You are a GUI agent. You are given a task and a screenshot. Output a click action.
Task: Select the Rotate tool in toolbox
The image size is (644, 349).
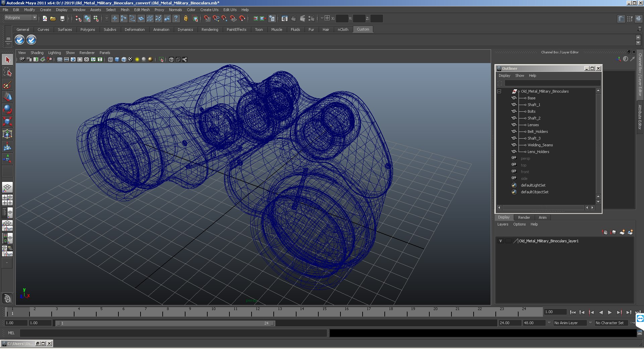tap(7, 109)
